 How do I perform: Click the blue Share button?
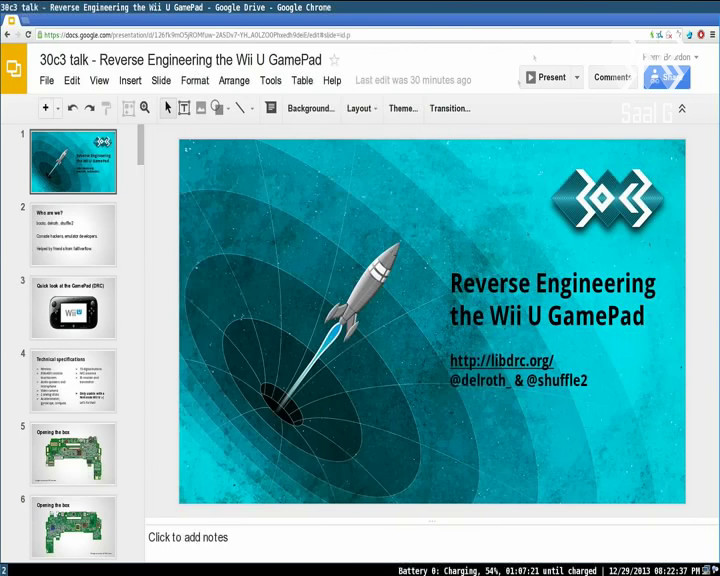click(x=667, y=77)
